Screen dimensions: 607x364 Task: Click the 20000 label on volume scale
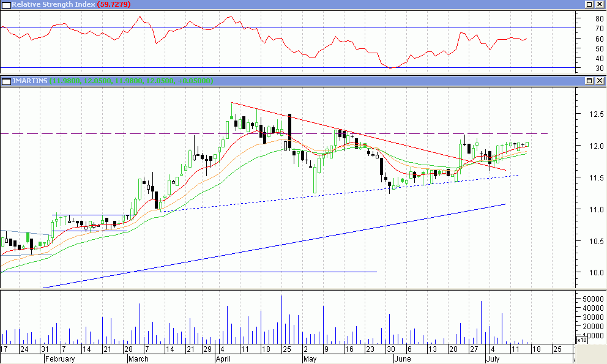click(x=593, y=327)
